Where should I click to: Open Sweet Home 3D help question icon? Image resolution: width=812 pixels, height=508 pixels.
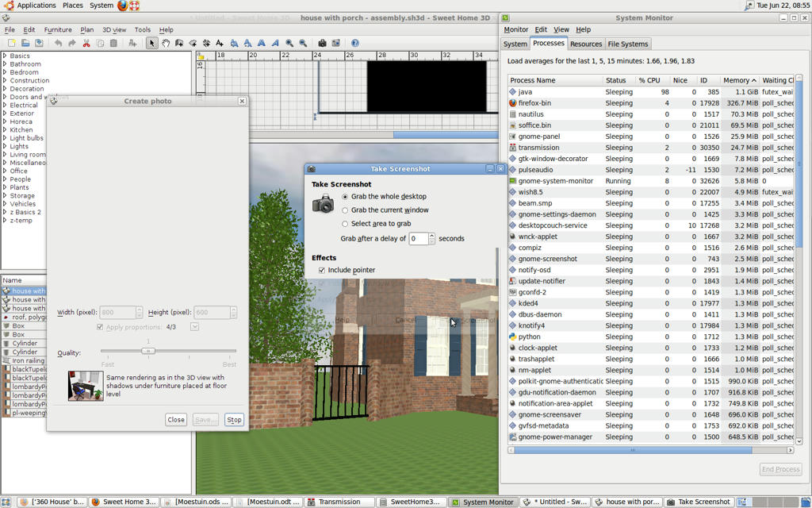coord(354,43)
